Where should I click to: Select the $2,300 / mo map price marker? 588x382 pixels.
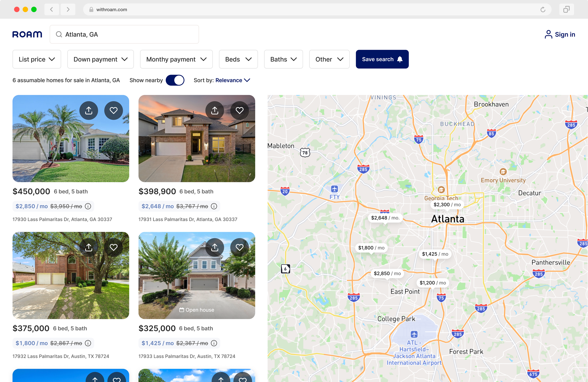point(447,205)
